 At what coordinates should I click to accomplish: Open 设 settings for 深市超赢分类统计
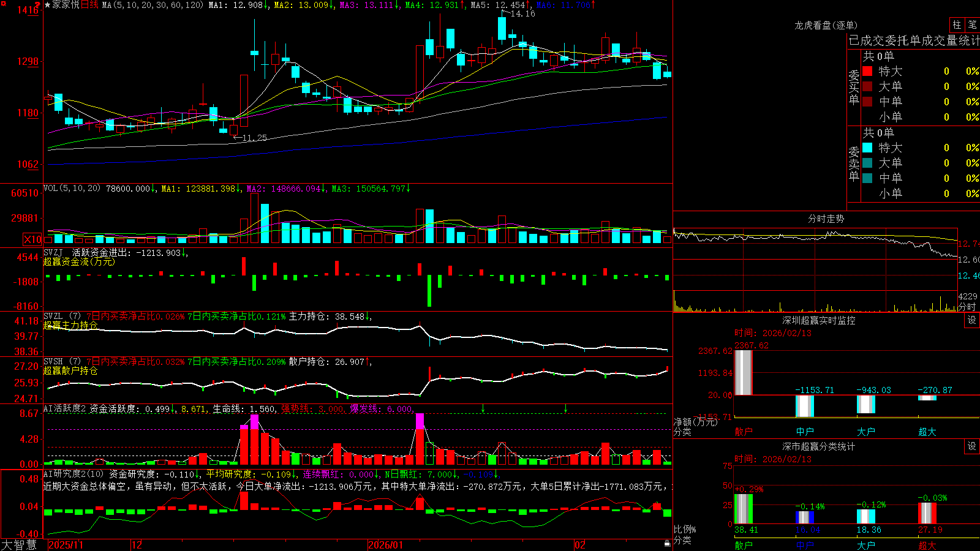tap(972, 446)
